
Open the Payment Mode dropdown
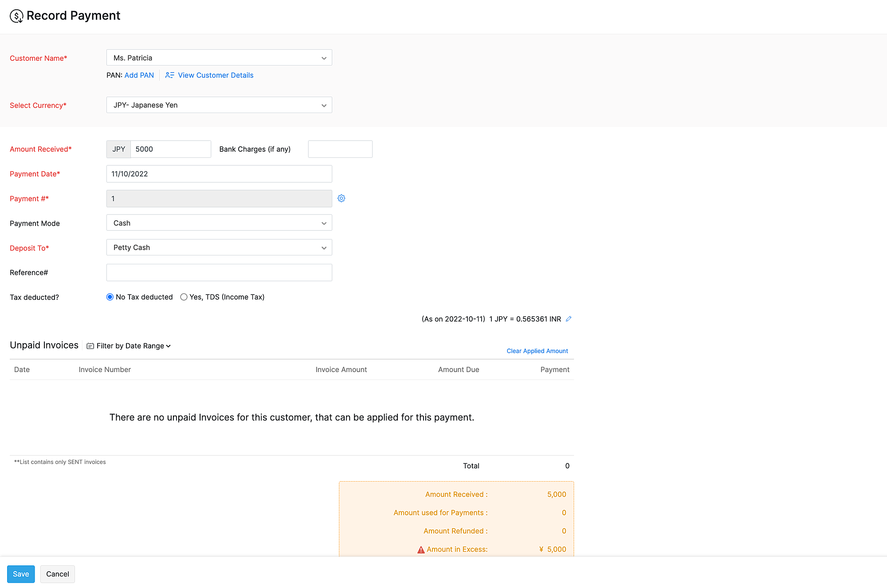[219, 223]
